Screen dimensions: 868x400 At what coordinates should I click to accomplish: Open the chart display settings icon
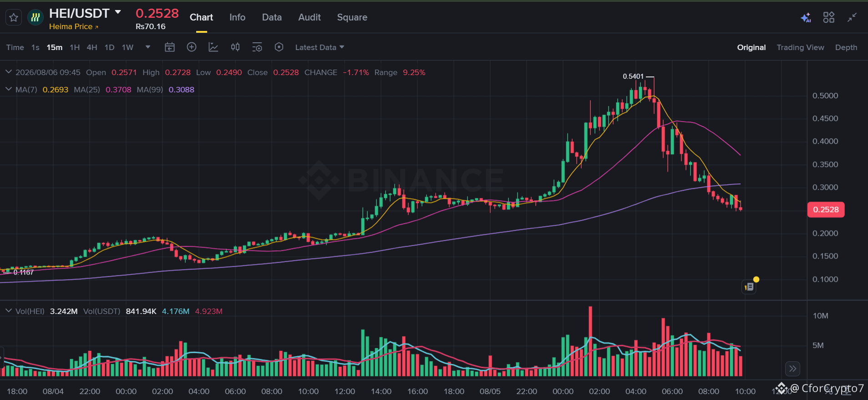pos(257,47)
